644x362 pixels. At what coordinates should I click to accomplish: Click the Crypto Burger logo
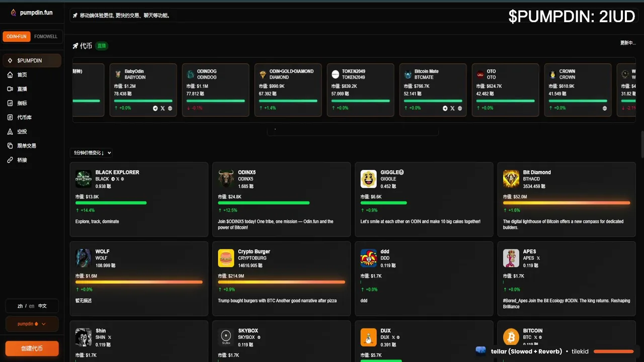point(226,258)
